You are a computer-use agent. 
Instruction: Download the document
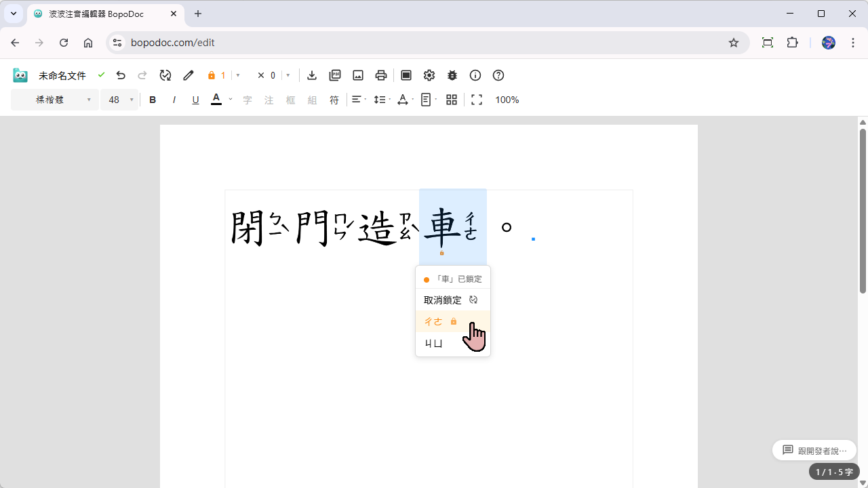[x=312, y=75]
